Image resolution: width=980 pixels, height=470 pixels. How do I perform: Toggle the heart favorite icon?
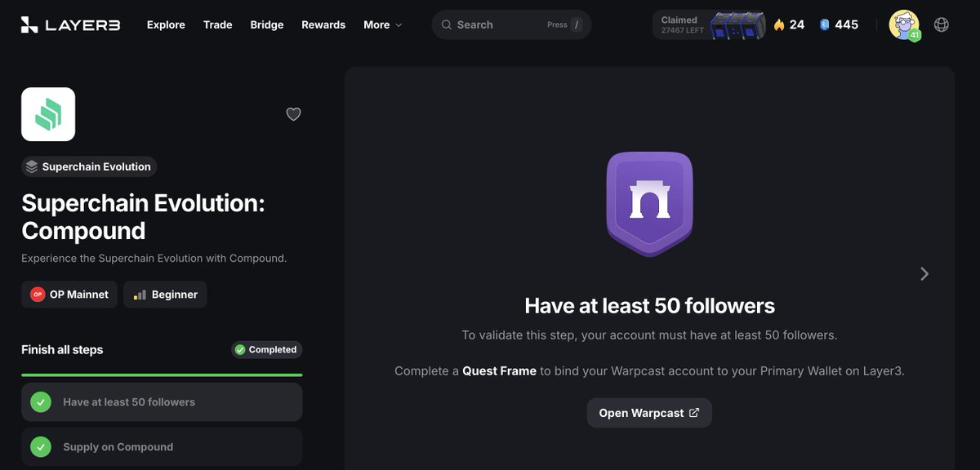(x=294, y=114)
